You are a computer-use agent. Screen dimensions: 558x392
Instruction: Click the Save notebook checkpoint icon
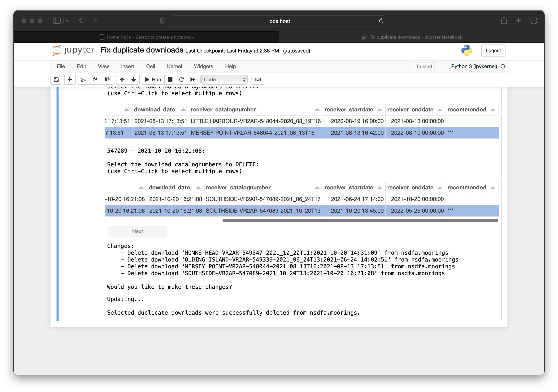point(57,79)
